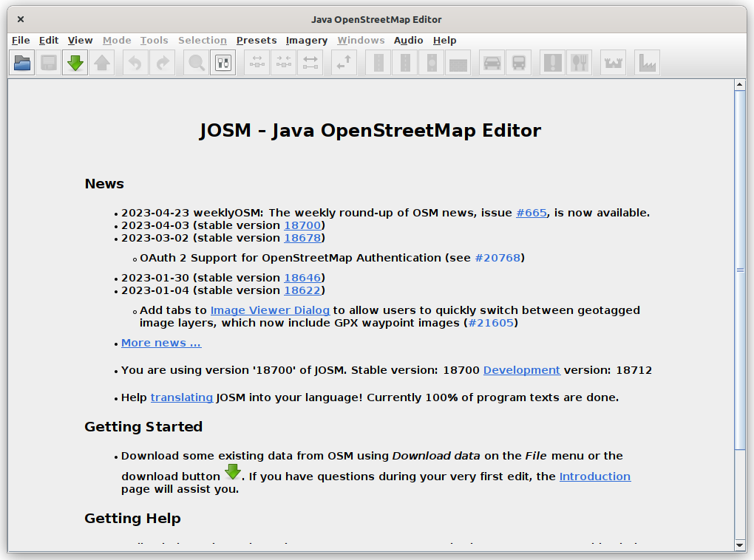754x560 pixels.
Task: Click the magnifying glass Search icon
Action: 197,64
